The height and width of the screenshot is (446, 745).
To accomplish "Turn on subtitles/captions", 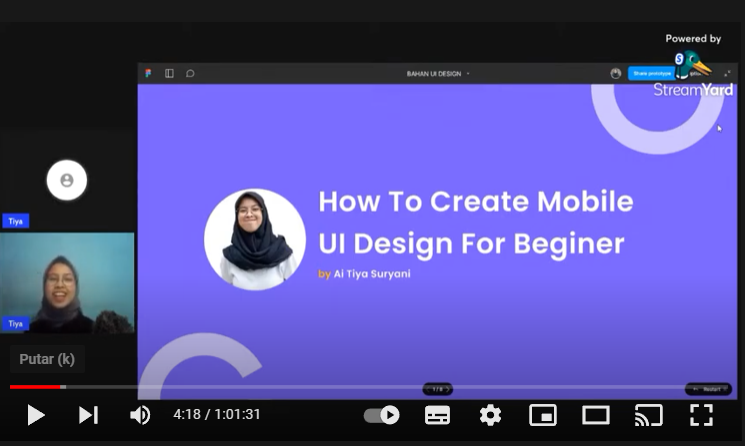I will [437, 415].
